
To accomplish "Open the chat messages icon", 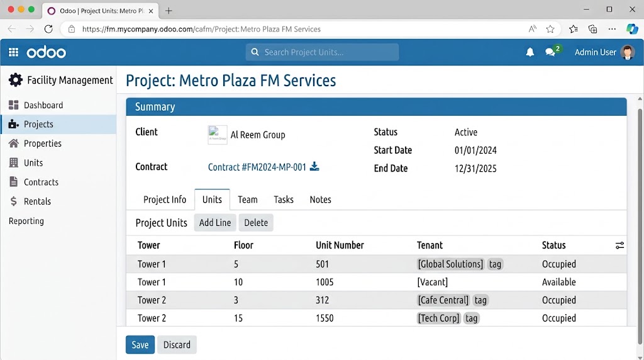I will click(x=550, y=52).
